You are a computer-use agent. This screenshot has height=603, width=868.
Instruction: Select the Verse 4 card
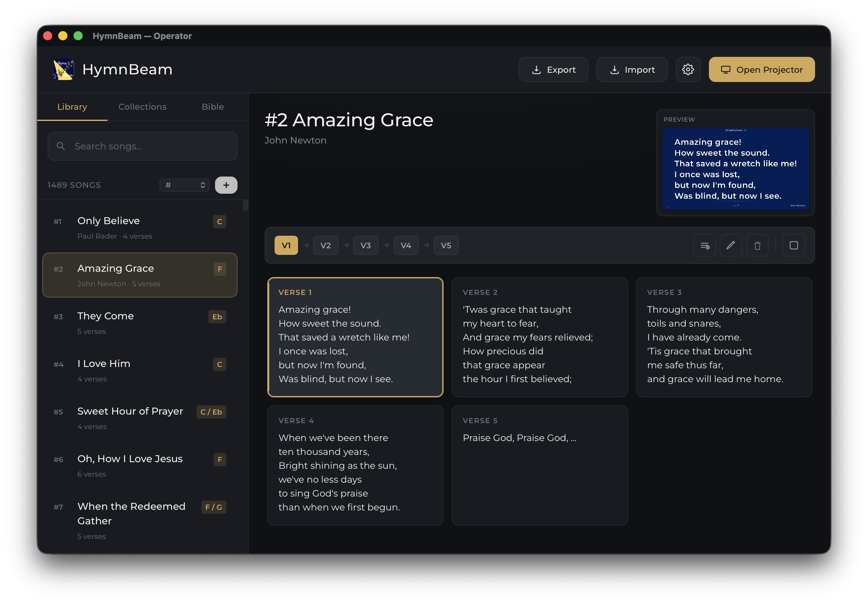click(x=355, y=465)
